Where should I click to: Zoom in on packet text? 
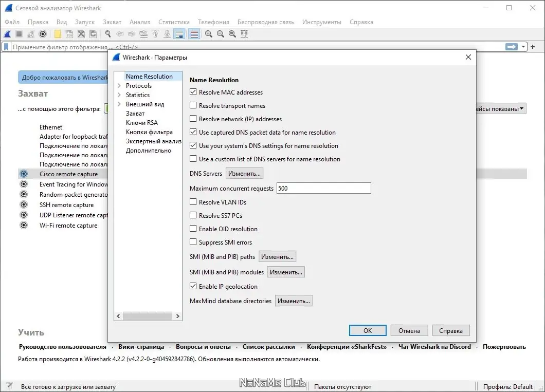209,34
